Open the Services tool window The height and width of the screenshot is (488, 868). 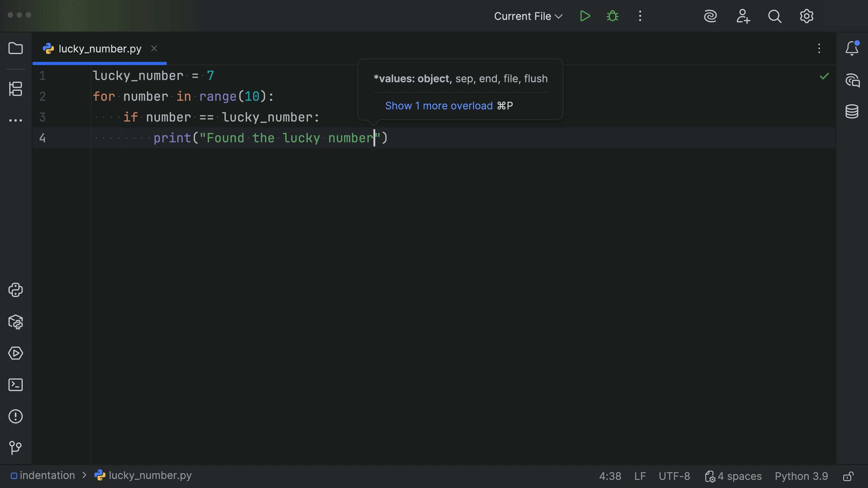(16, 353)
